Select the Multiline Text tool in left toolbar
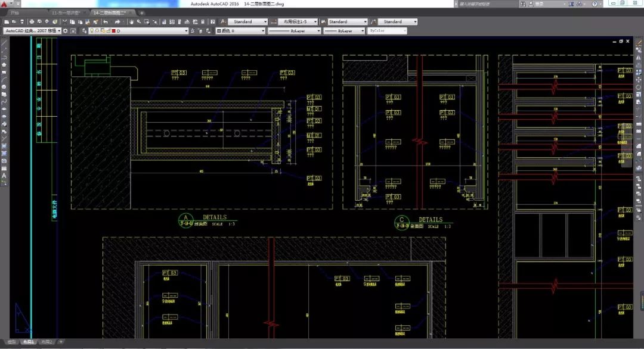 click(x=4, y=176)
